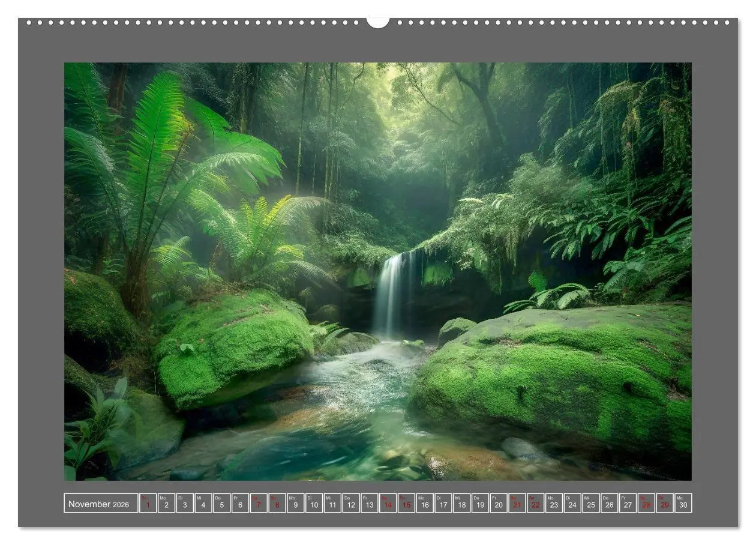
Task: Pick the red Sunday 22 cell
Action: pyautogui.click(x=535, y=504)
